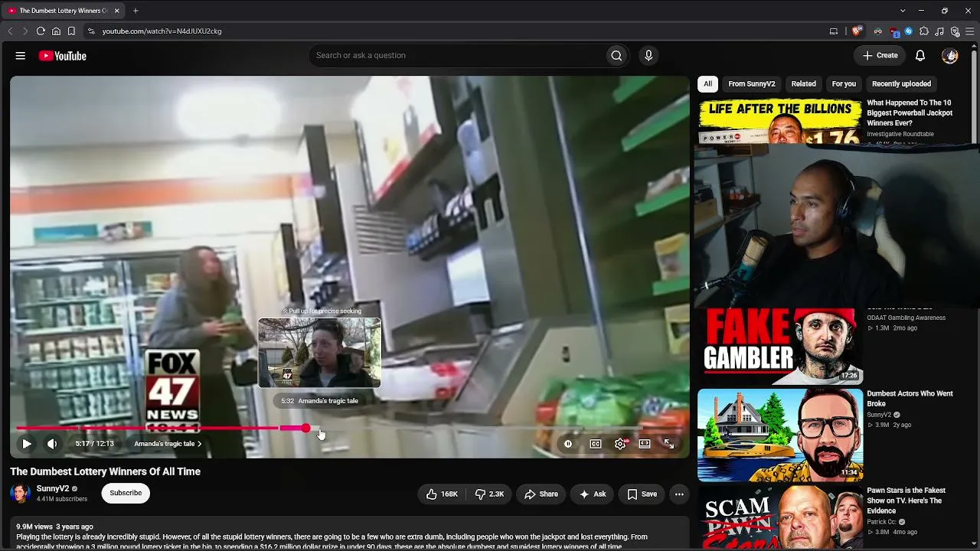
Task: Toggle theater mode
Action: tap(645, 444)
